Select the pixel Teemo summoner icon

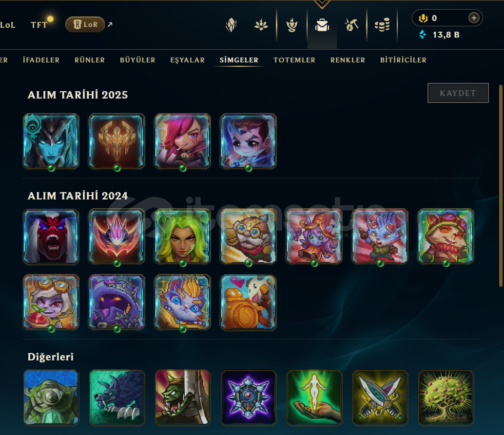coord(446,237)
